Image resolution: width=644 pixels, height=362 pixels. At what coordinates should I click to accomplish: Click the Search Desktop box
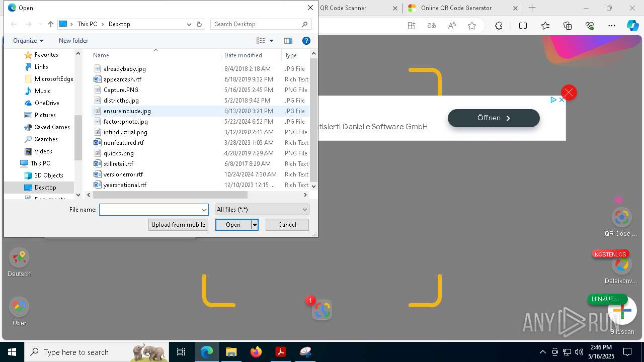coord(261,24)
